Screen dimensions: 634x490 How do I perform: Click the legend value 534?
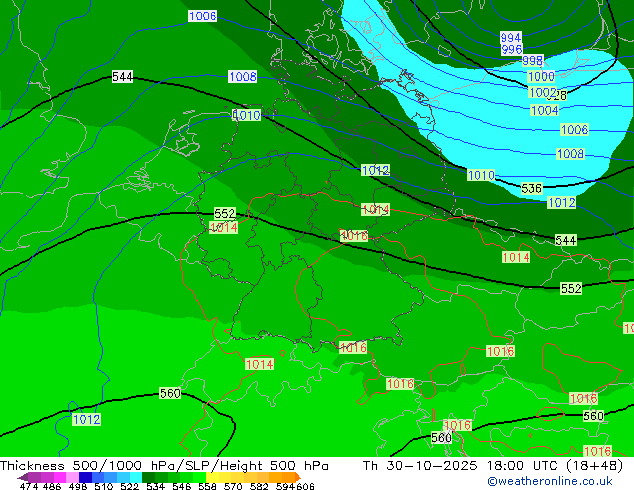155,486
